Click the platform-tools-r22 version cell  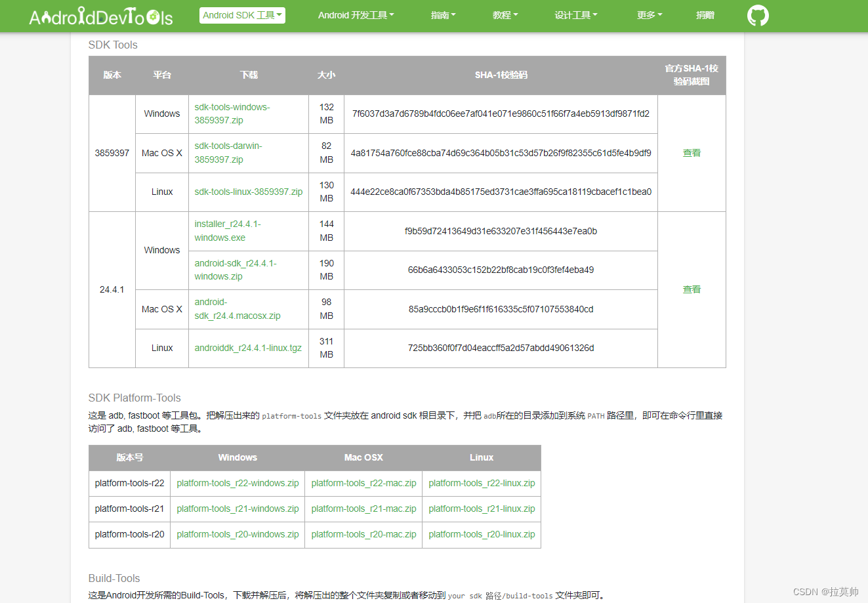129,483
